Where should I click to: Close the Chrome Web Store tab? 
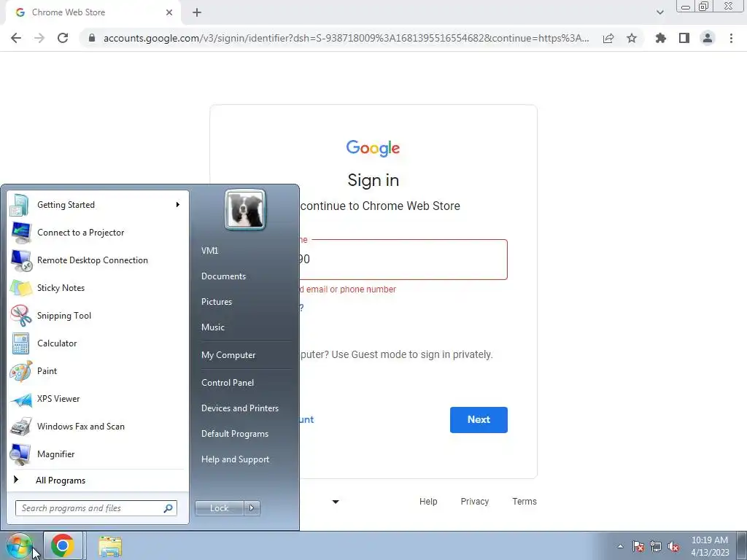click(x=169, y=12)
